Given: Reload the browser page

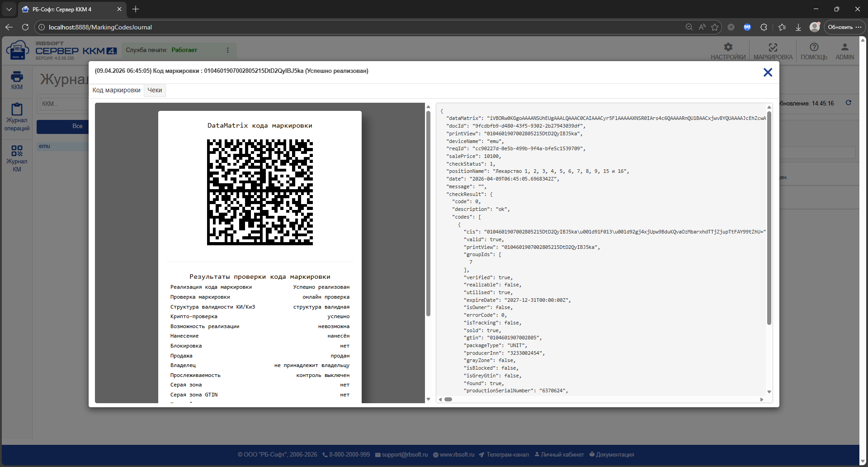Looking at the screenshot, I should tap(25, 27).
